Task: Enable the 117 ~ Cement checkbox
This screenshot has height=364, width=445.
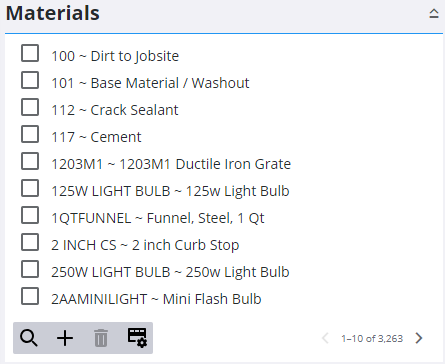Action: [x=30, y=134]
